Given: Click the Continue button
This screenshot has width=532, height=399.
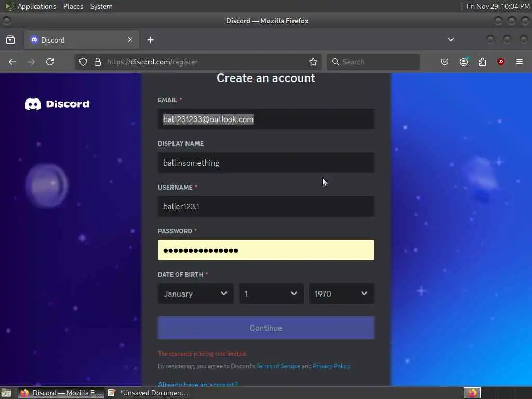Looking at the screenshot, I should (x=266, y=328).
